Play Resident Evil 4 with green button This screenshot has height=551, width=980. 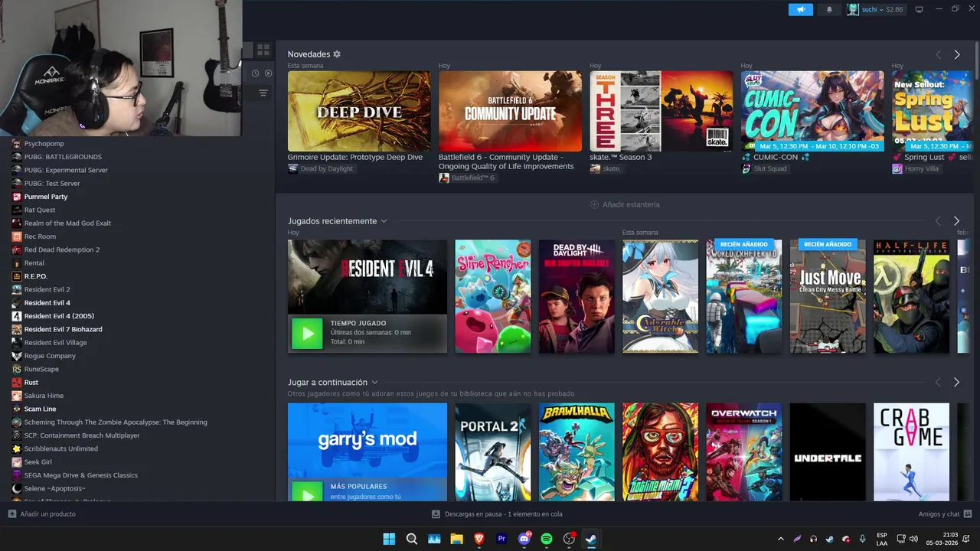[307, 333]
